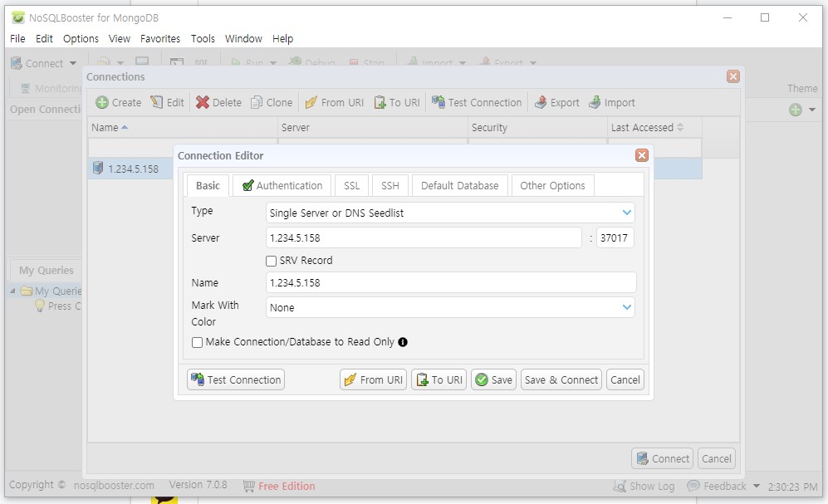Viewport: 828px width, 504px height.
Task: Click From URI in the Connection Editor
Action: tap(374, 379)
